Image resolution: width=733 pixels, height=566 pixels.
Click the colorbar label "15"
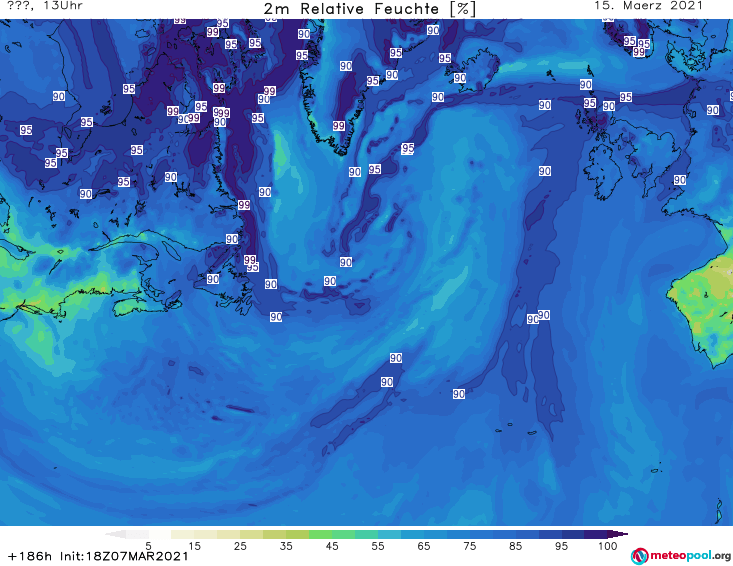pyautogui.click(x=194, y=546)
